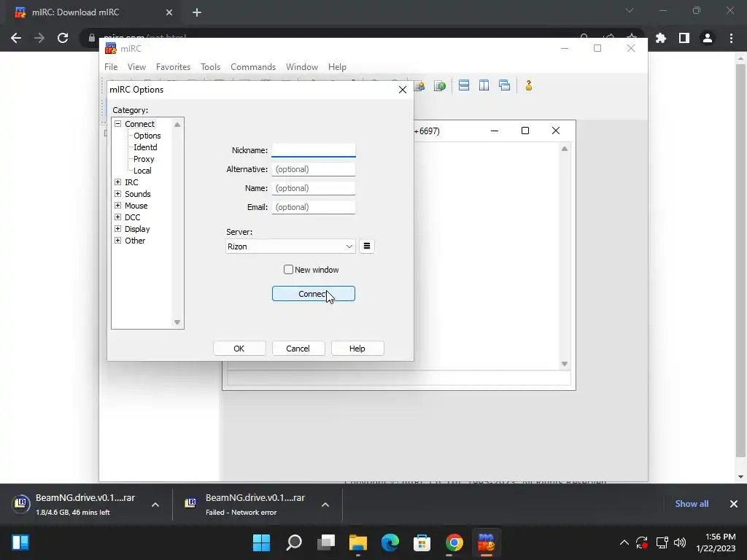Viewport: 747px width, 560px height.
Task: Focus the Nickname input field
Action: tap(314, 150)
